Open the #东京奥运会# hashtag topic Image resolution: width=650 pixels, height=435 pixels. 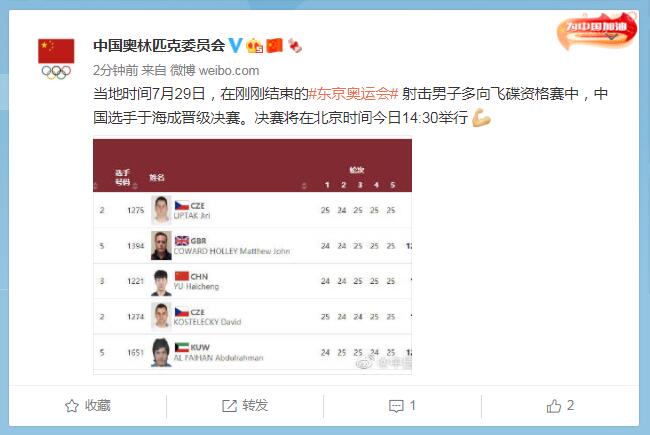(x=354, y=94)
